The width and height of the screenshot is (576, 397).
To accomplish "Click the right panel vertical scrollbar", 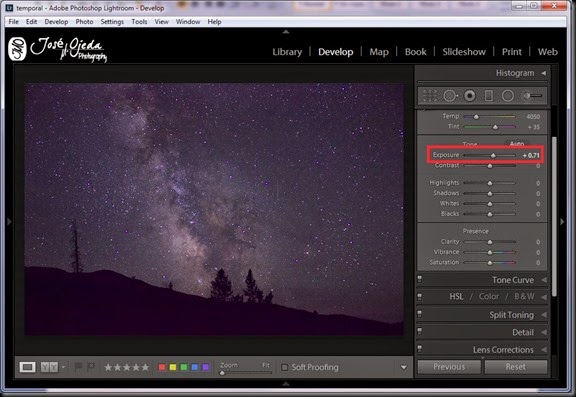I will tap(554, 217).
